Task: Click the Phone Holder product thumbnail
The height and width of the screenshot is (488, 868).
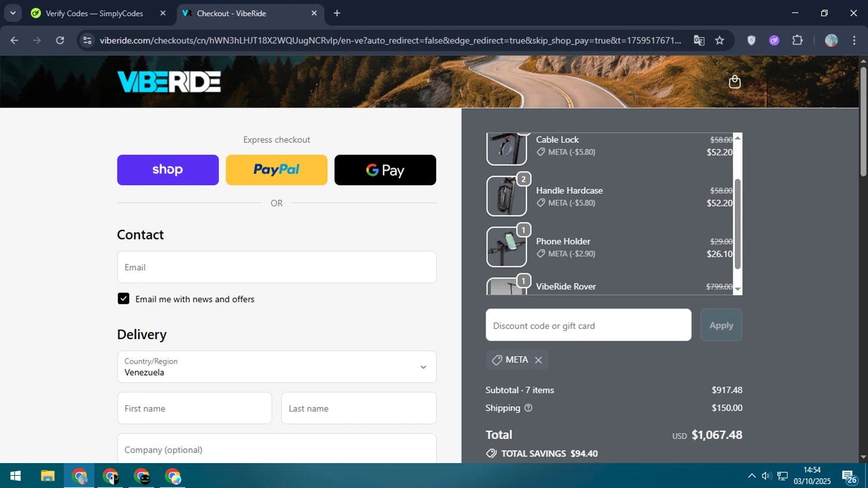Action: [x=506, y=247]
